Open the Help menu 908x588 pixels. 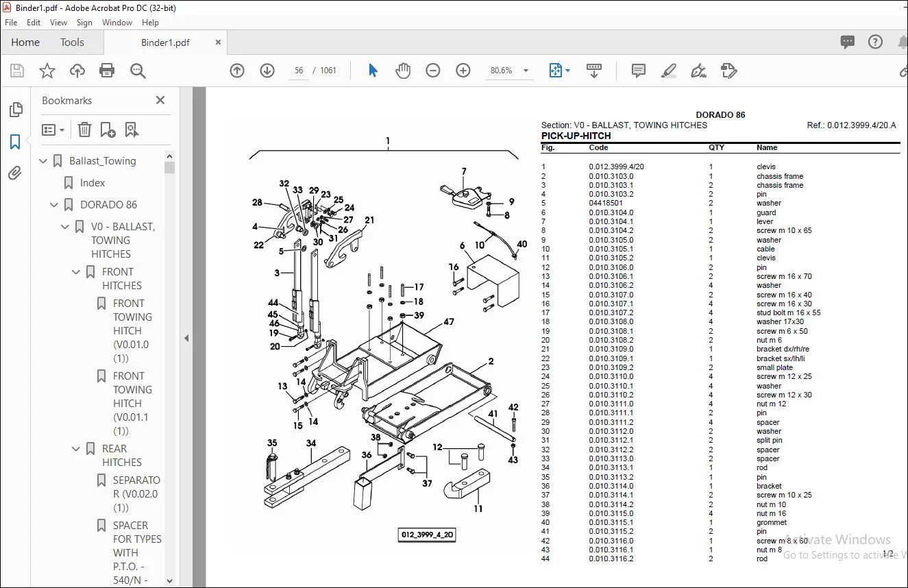(x=150, y=23)
